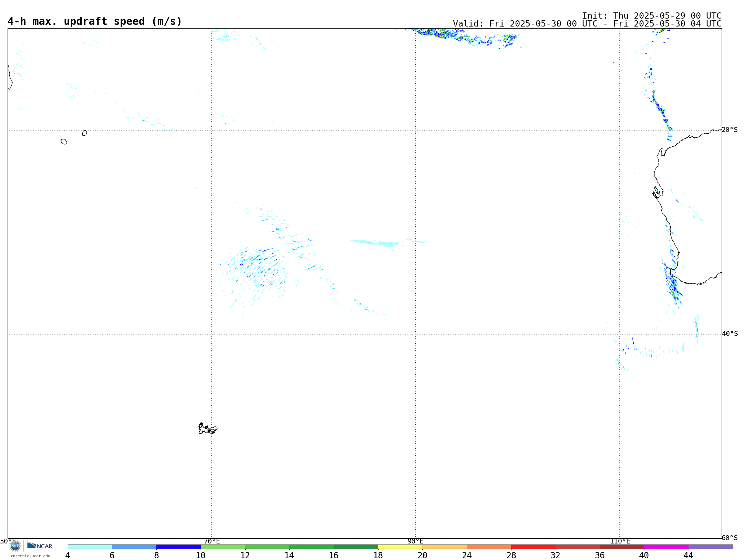
Task: Click the 20°S latitude label
Action: 730,130
